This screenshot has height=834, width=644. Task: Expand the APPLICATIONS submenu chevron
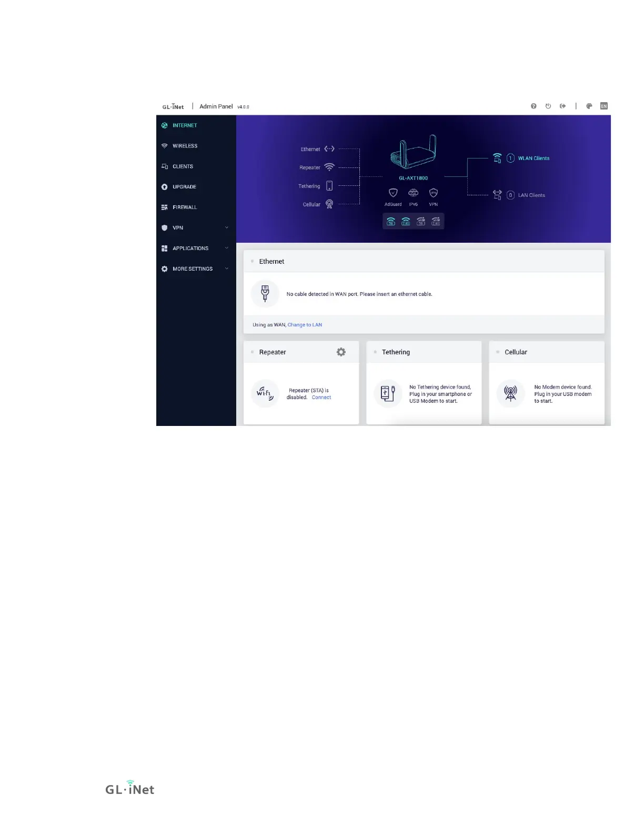pos(227,248)
